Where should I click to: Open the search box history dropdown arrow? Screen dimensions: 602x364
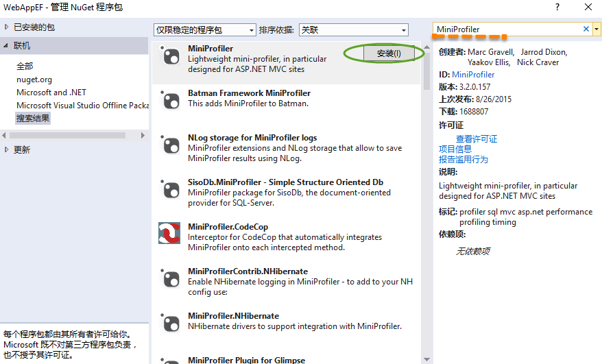pos(597,29)
